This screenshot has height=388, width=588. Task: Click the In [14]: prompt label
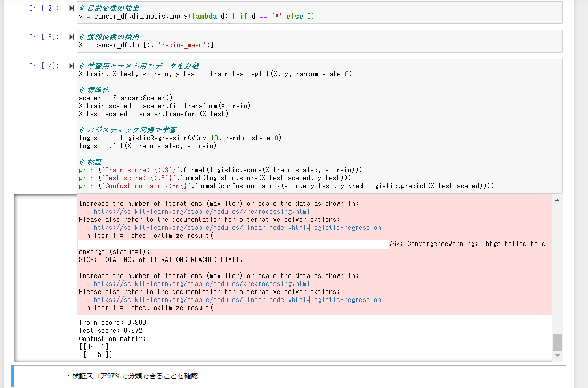(44, 66)
